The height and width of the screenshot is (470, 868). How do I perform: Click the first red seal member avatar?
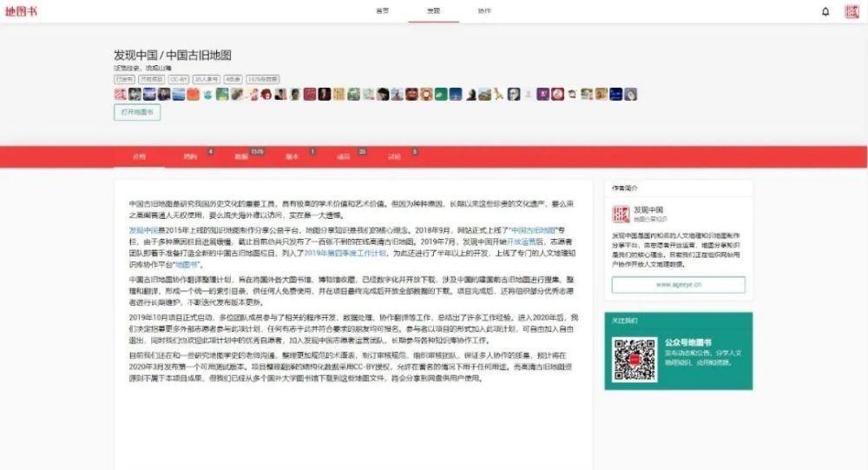[x=121, y=94]
